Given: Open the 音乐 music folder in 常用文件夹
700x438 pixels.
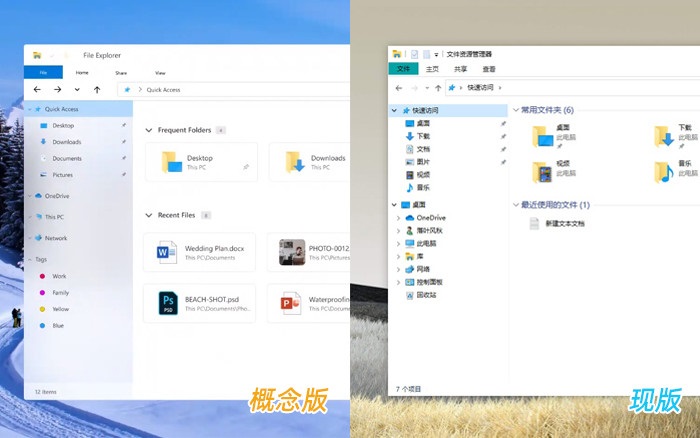Looking at the screenshot, I should (666, 171).
